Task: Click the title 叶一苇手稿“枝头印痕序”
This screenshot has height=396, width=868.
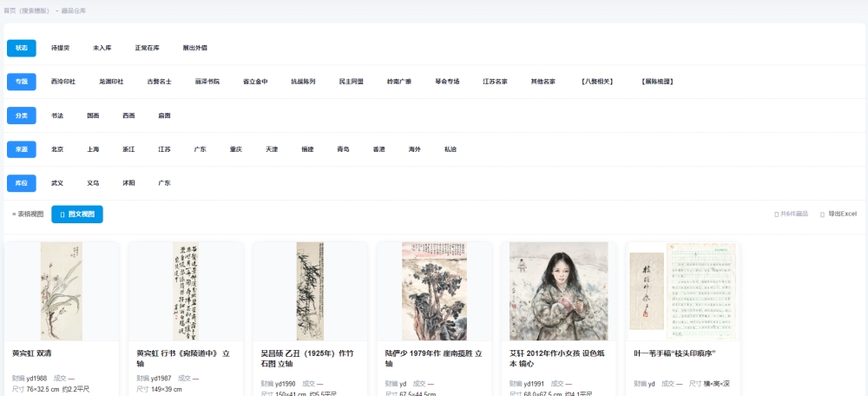Action: click(675, 353)
